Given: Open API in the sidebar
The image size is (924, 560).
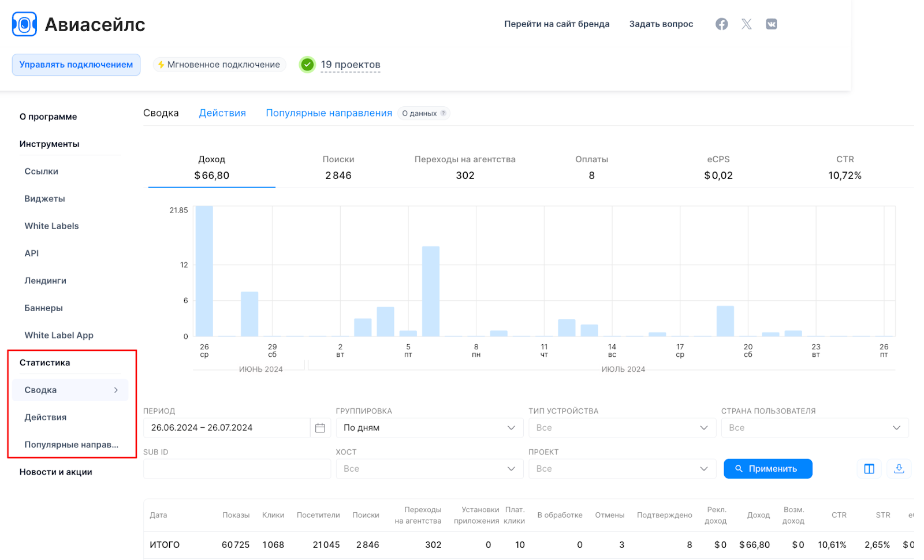Looking at the screenshot, I should click(x=32, y=253).
